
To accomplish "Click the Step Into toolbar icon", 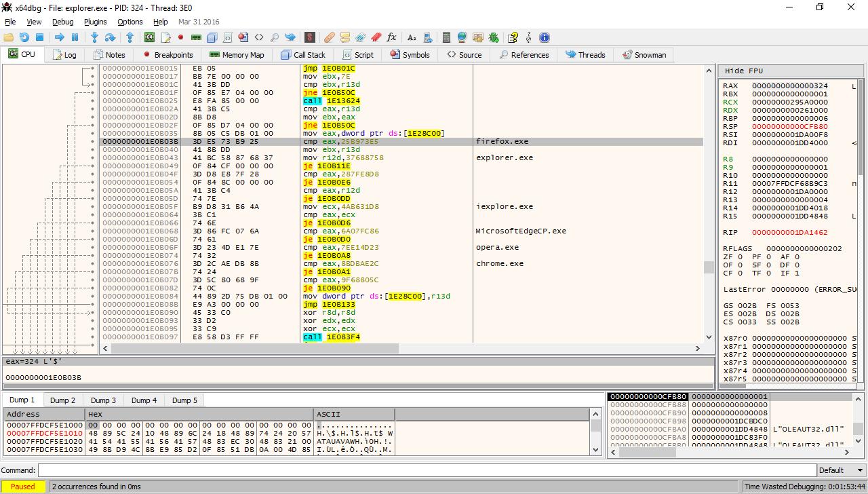I will pyautogui.click(x=94, y=37).
